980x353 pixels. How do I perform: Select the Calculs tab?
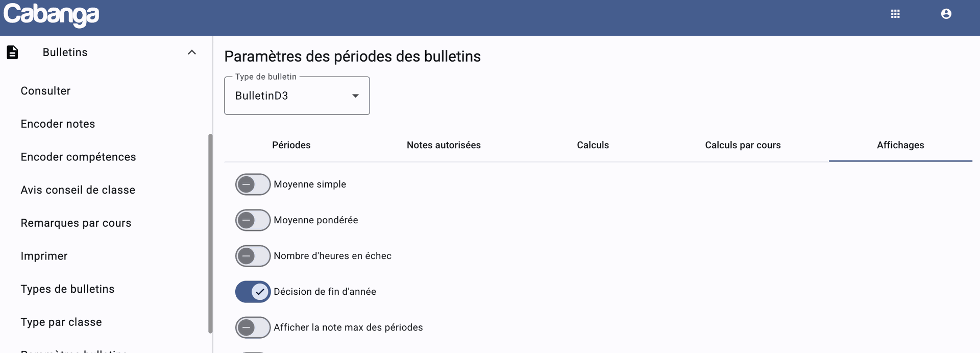(593, 145)
